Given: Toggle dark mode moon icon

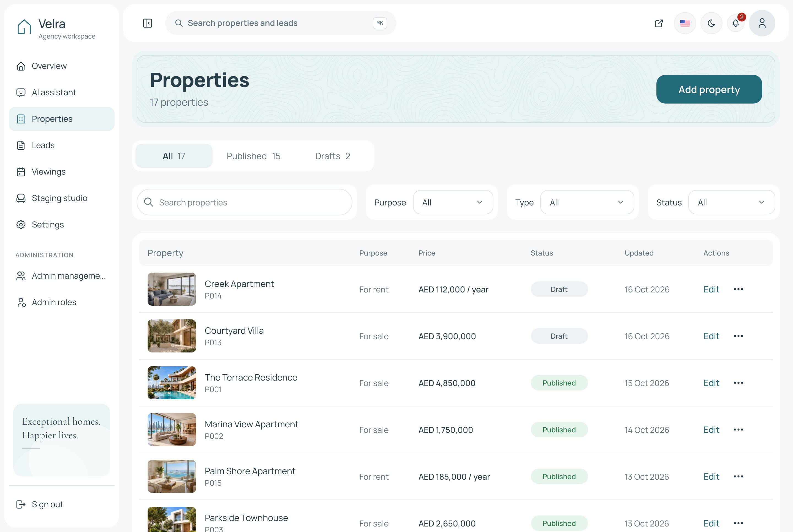Looking at the screenshot, I should (711, 23).
